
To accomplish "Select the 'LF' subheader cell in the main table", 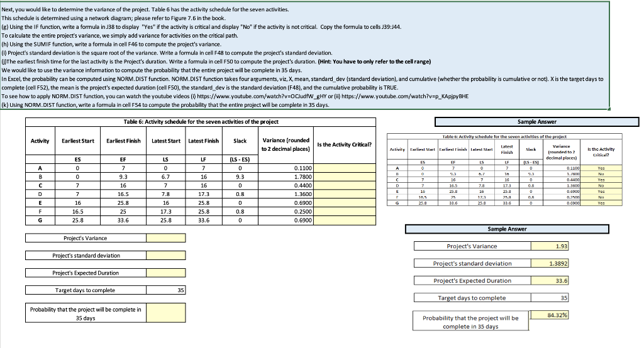I will click(204, 160).
